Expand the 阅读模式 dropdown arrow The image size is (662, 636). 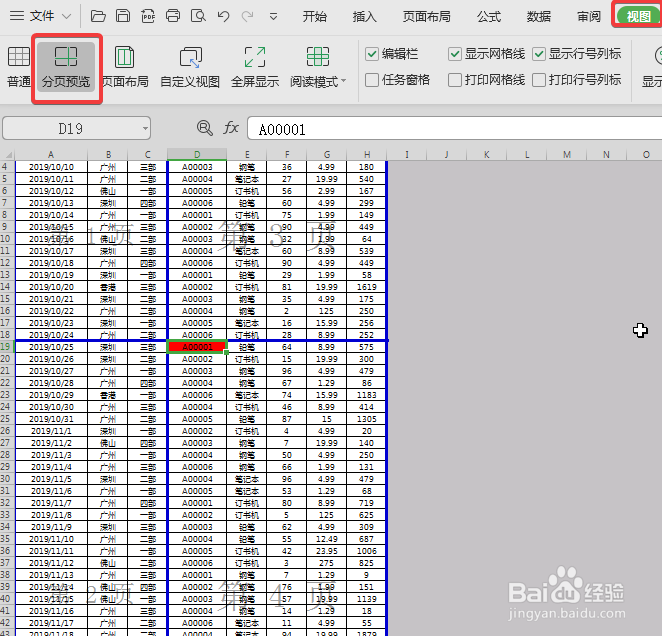pos(343,81)
